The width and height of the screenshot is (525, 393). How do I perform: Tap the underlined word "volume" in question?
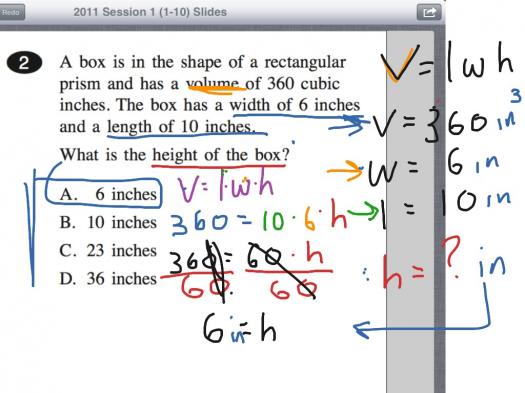click(213, 84)
